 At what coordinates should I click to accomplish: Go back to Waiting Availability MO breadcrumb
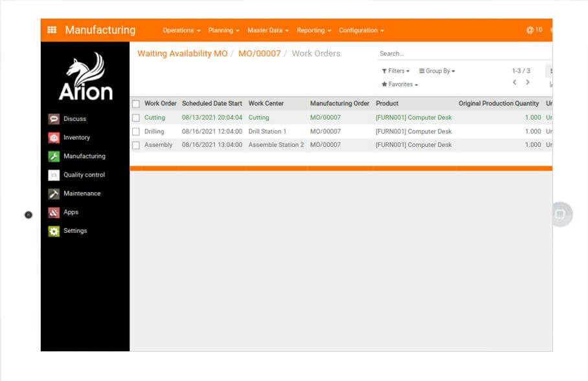[182, 54]
